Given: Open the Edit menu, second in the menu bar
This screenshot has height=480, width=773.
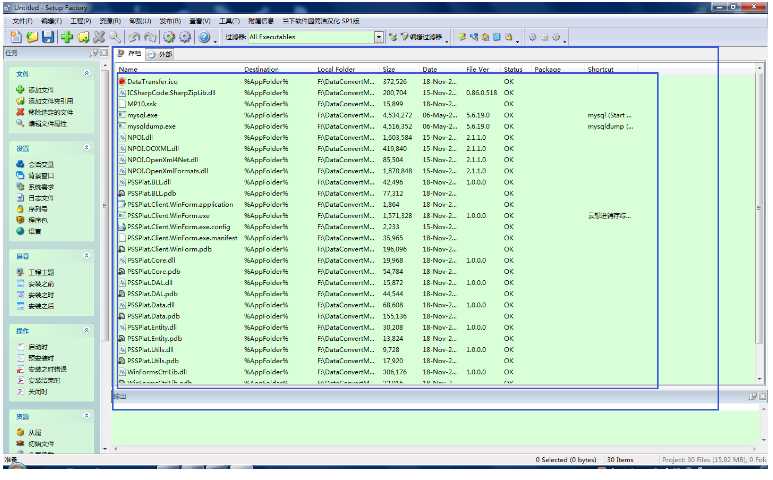Looking at the screenshot, I should (x=51, y=21).
